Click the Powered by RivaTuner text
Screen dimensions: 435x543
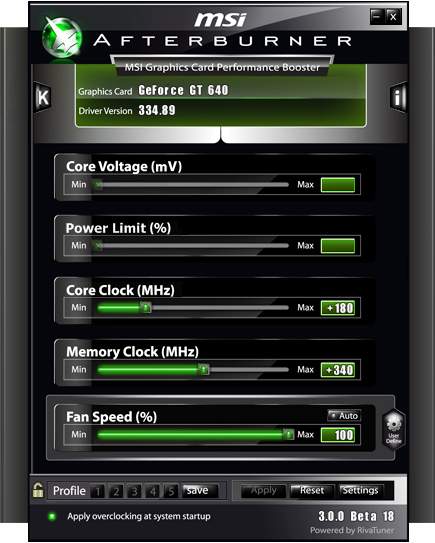click(x=352, y=530)
